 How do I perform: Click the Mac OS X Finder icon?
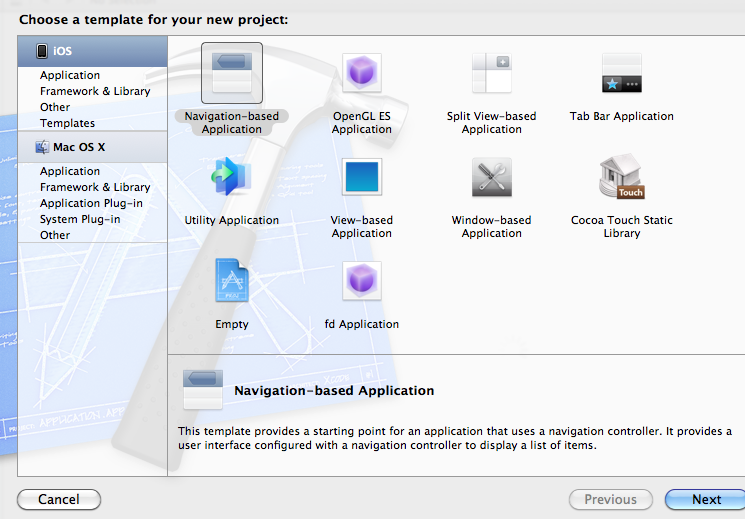(42, 147)
